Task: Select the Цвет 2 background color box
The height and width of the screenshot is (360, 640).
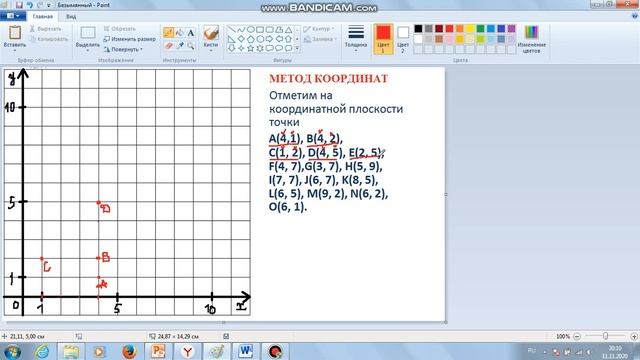Action: tap(403, 39)
